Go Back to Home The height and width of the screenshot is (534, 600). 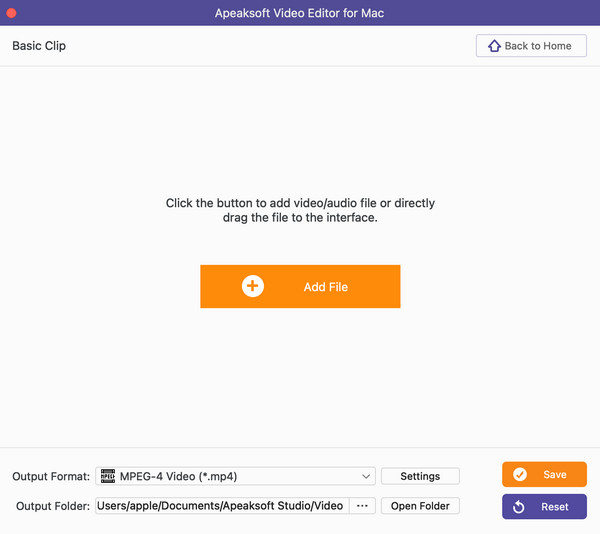pos(531,46)
